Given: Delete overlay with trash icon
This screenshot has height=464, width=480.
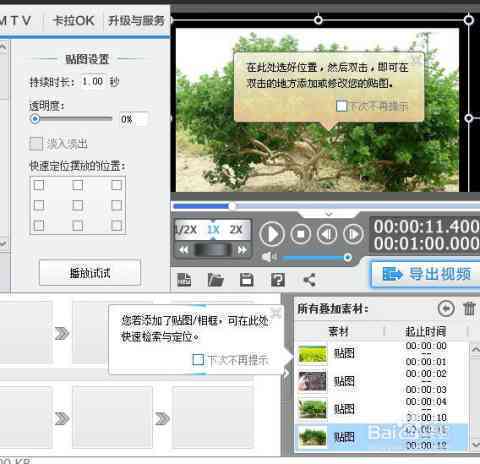Looking at the screenshot, I should (469, 308).
